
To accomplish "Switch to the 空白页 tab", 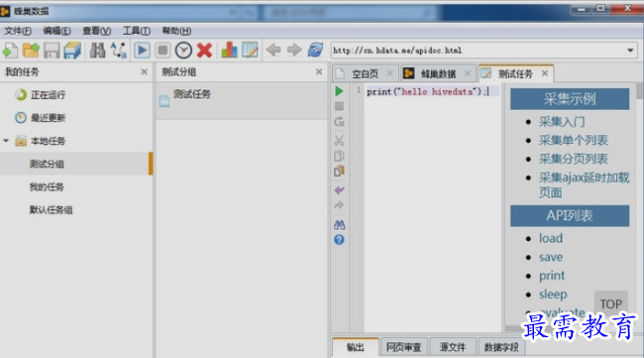I will click(365, 73).
